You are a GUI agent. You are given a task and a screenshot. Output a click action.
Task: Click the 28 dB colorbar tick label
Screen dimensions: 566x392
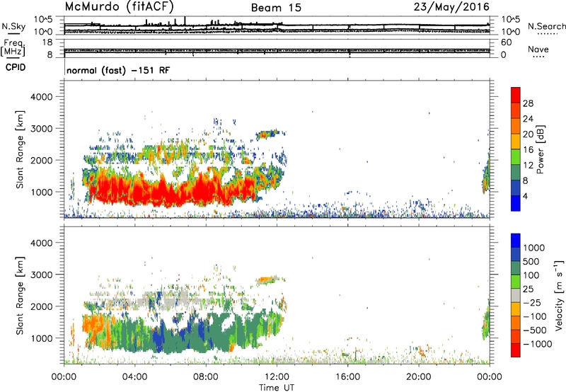(x=528, y=103)
